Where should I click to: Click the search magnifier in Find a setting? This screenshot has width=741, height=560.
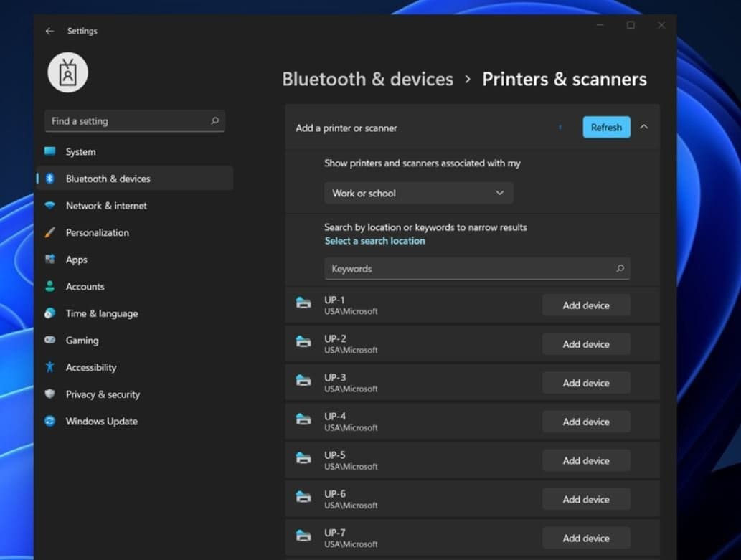tap(214, 121)
